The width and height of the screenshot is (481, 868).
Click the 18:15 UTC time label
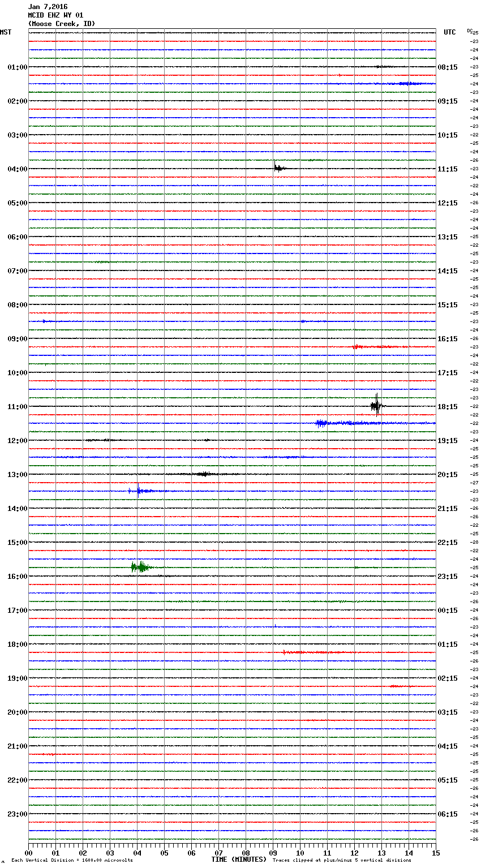448,407
